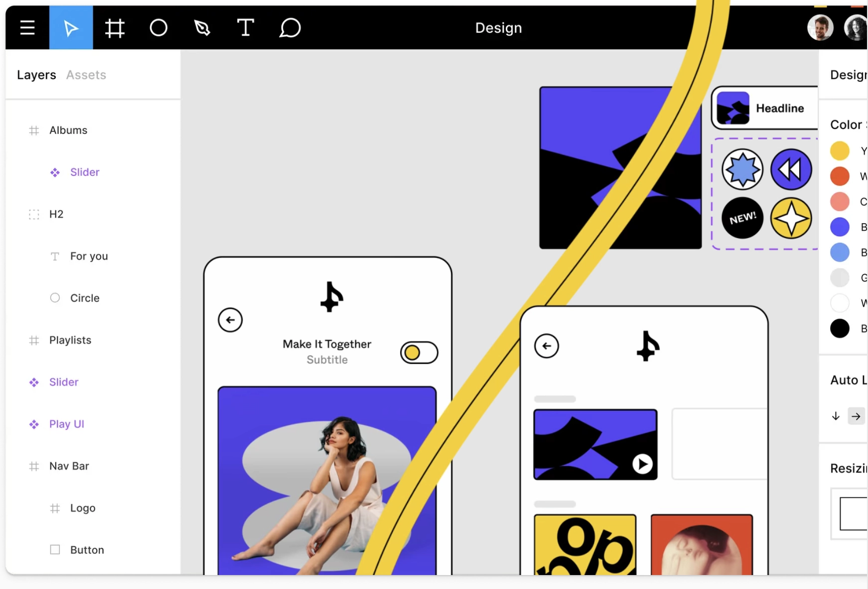Screen dimensions: 868x589
Task: Select the Frame tool
Action: (x=115, y=27)
